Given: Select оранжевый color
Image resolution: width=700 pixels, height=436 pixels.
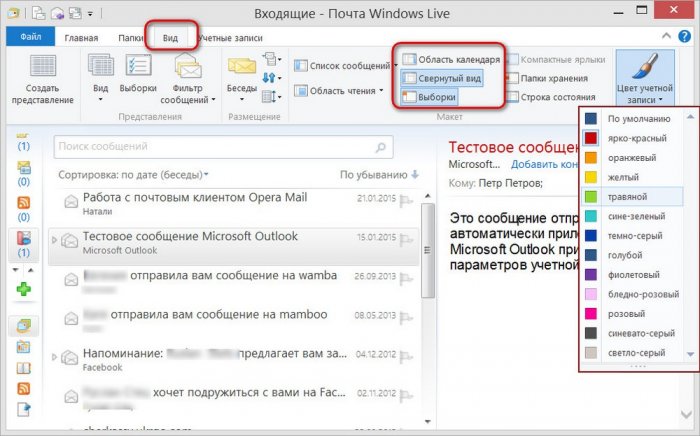Looking at the screenshot, I should click(x=632, y=158).
